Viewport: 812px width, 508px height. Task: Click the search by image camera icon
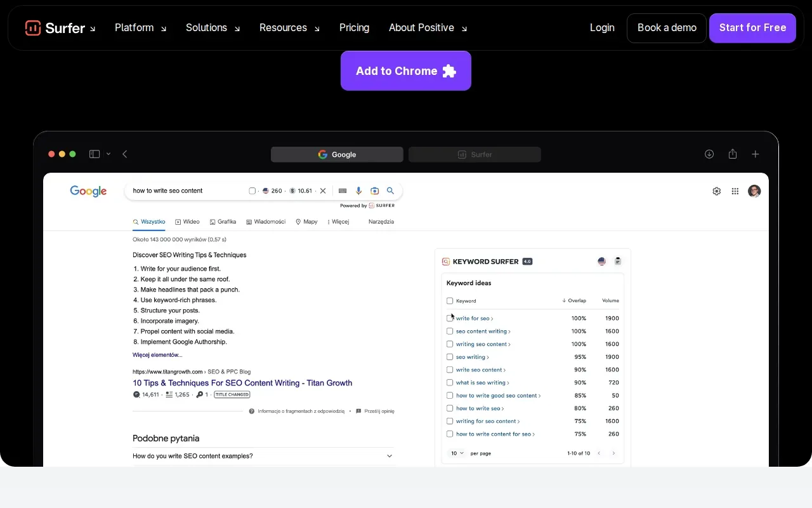coord(374,190)
